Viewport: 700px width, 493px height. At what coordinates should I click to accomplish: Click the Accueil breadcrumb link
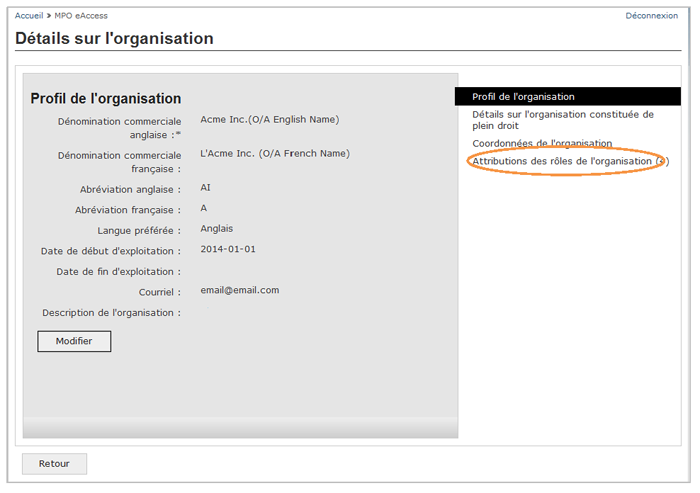29,16
